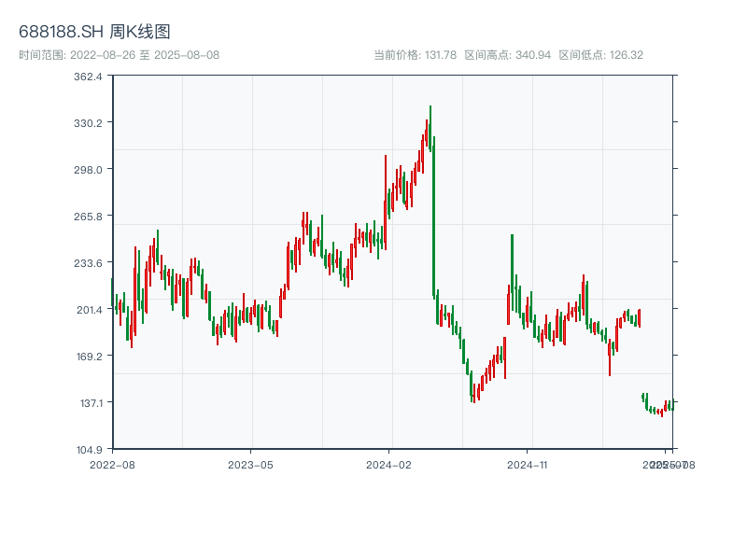Viewport: 747px width, 560px height.
Task: Click the 当前价格 131.78 label
Action: click(415, 55)
